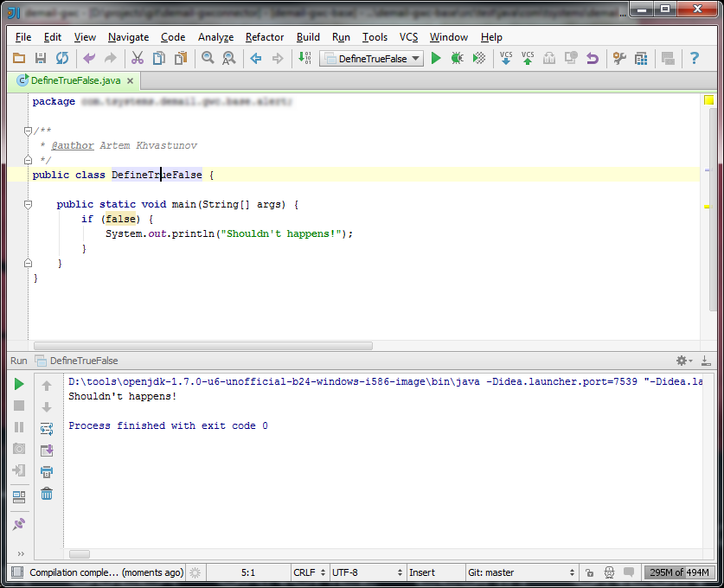Collapse the main method fold marker
The width and height of the screenshot is (724, 588).
29,204
